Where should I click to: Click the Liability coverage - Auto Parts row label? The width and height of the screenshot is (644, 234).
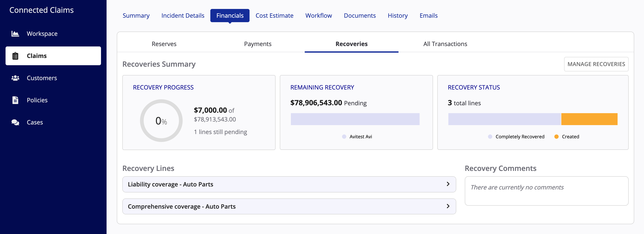tap(170, 184)
